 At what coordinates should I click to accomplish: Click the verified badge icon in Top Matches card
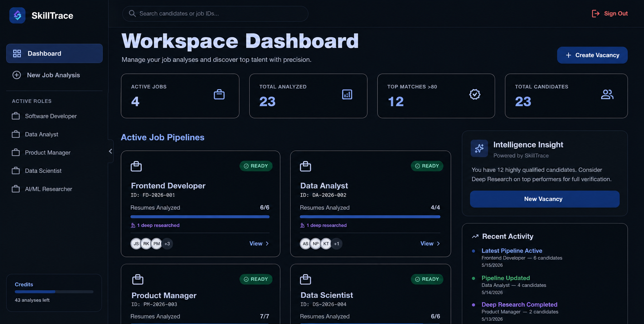coord(475,94)
